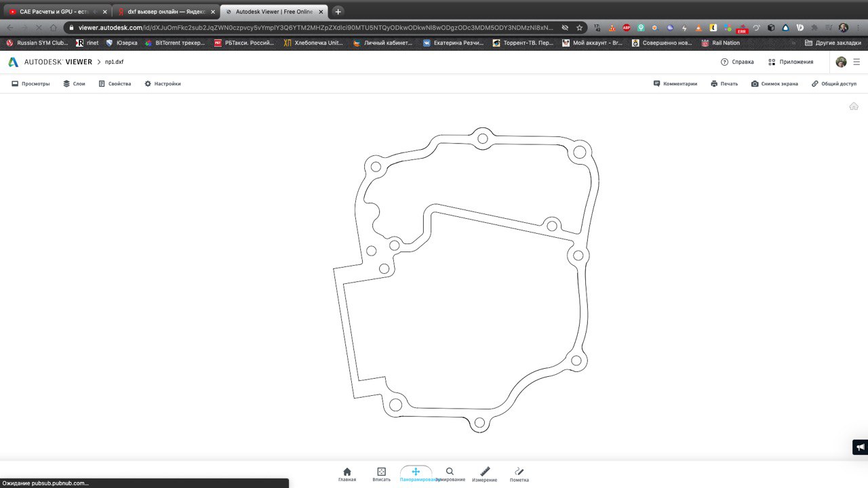Image resolution: width=868 pixels, height=488 pixels.
Task: Click the np1.dxf file name breadcrumb
Action: tap(114, 62)
